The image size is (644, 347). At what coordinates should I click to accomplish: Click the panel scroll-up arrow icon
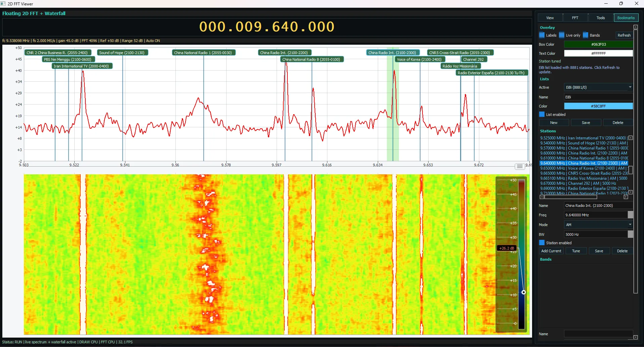coord(636,27)
